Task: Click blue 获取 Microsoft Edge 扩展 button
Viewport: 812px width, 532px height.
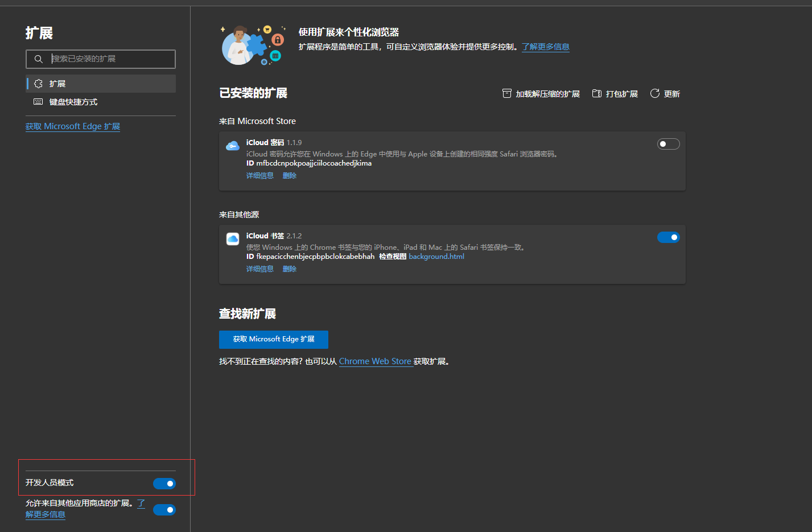Action: tap(274, 339)
